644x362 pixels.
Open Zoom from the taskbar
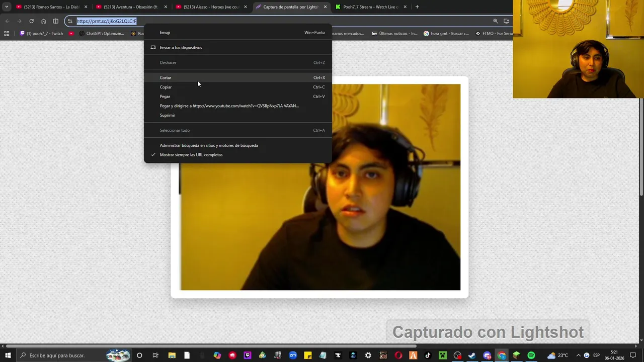(x=292, y=355)
